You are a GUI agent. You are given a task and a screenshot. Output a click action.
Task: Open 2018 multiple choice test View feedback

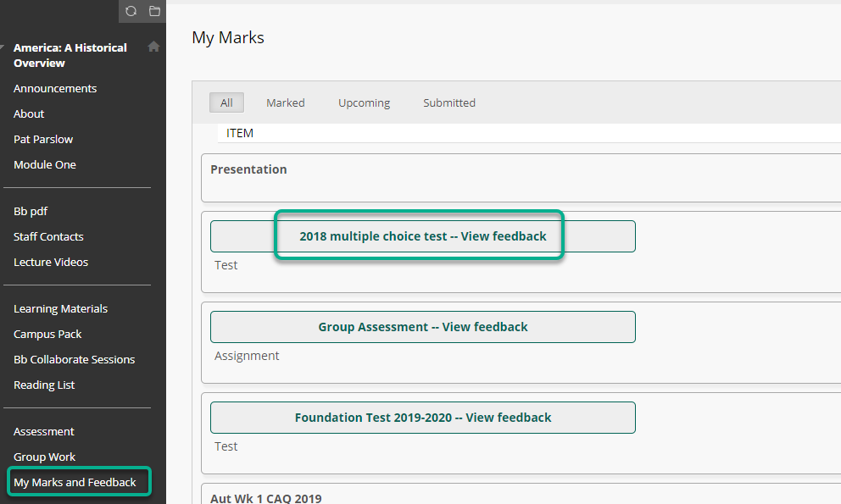(423, 236)
